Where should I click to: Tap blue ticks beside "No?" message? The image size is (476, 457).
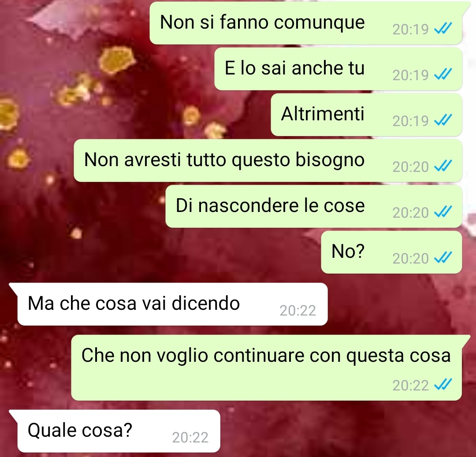pos(443,258)
